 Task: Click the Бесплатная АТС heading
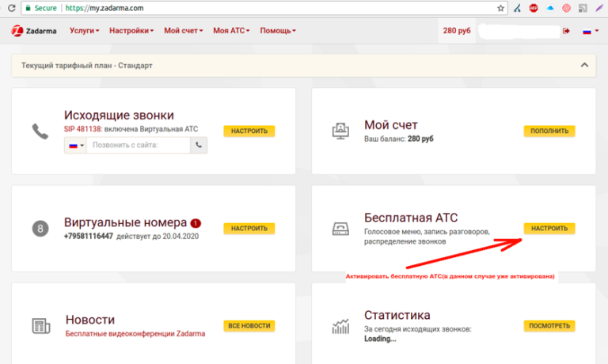click(x=411, y=218)
